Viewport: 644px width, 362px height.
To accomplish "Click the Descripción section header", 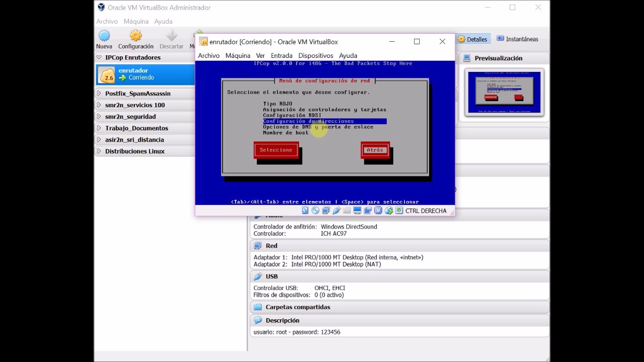I will [399, 320].
